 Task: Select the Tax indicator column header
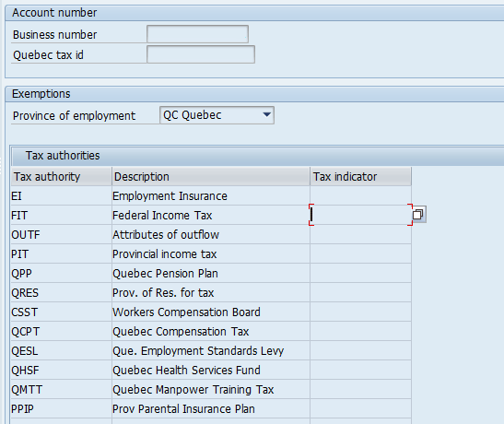pos(360,176)
